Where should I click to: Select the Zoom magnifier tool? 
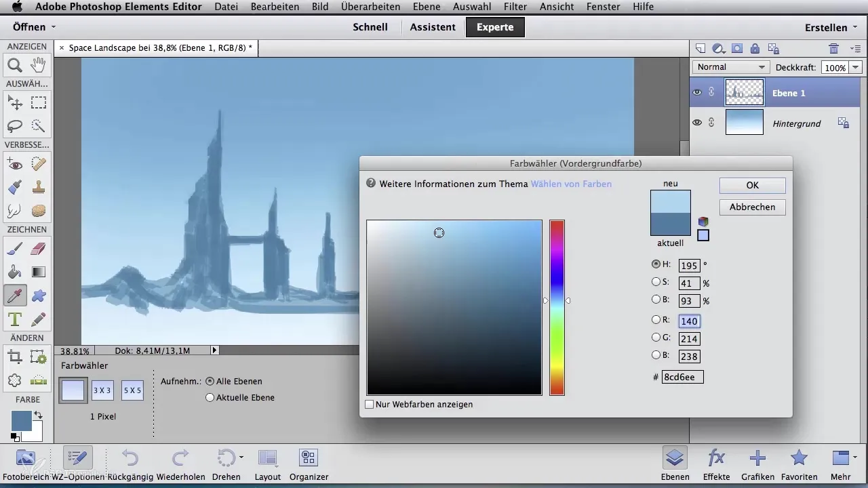[x=14, y=65]
